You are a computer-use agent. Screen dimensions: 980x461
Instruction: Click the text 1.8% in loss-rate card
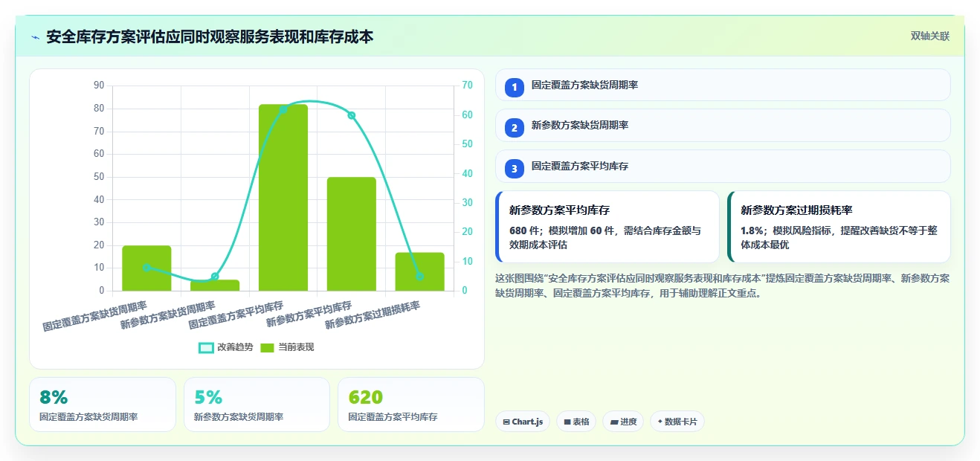click(754, 230)
